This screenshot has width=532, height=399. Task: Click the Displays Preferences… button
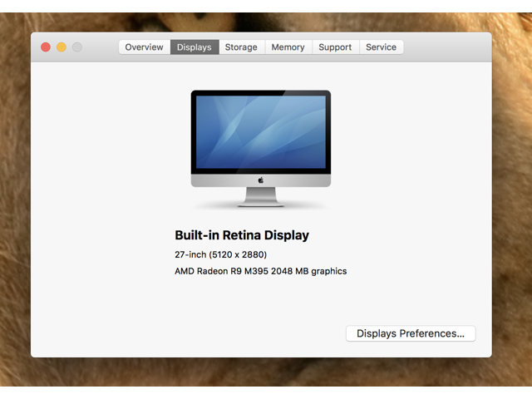point(411,333)
